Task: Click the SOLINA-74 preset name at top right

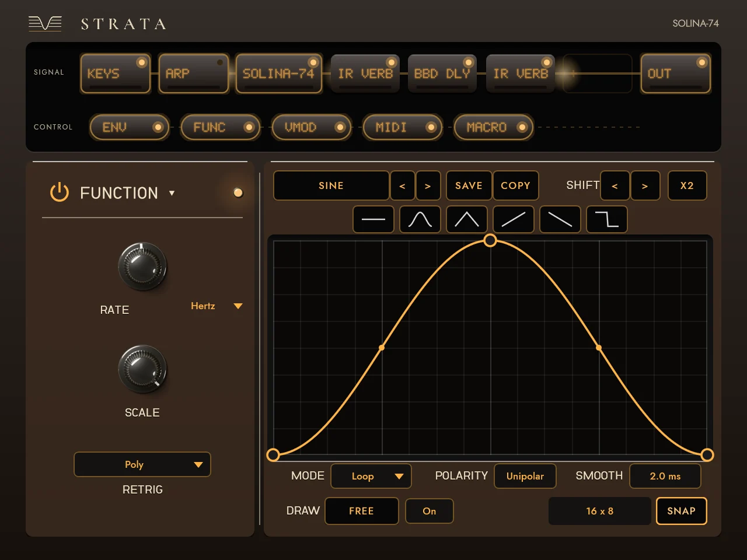Action: (696, 23)
